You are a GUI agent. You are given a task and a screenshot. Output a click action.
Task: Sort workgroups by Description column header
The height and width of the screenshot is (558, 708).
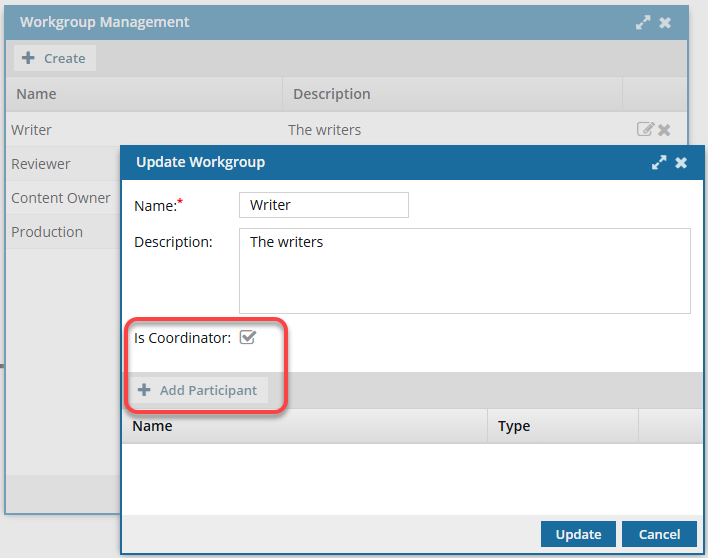coord(331,94)
